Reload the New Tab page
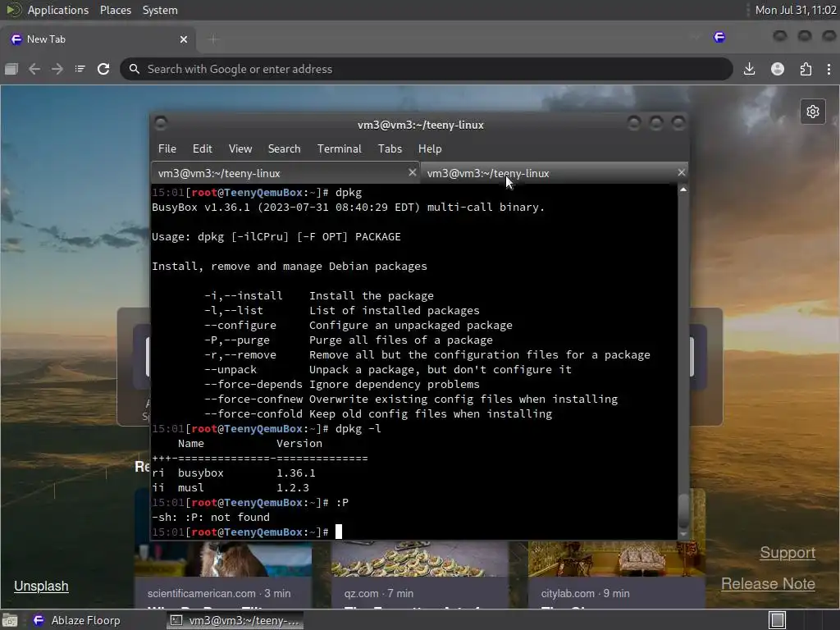 103,69
